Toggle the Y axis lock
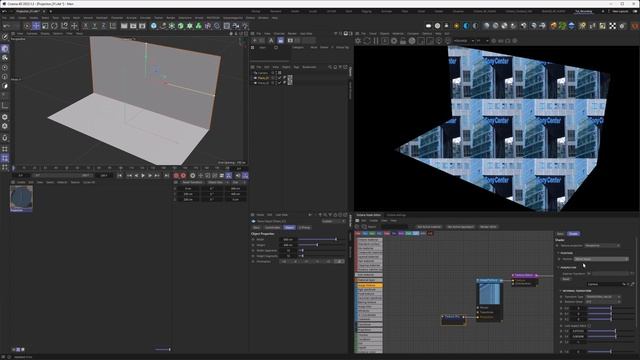This screenshot has width=640, height=360. coord(94,26)
